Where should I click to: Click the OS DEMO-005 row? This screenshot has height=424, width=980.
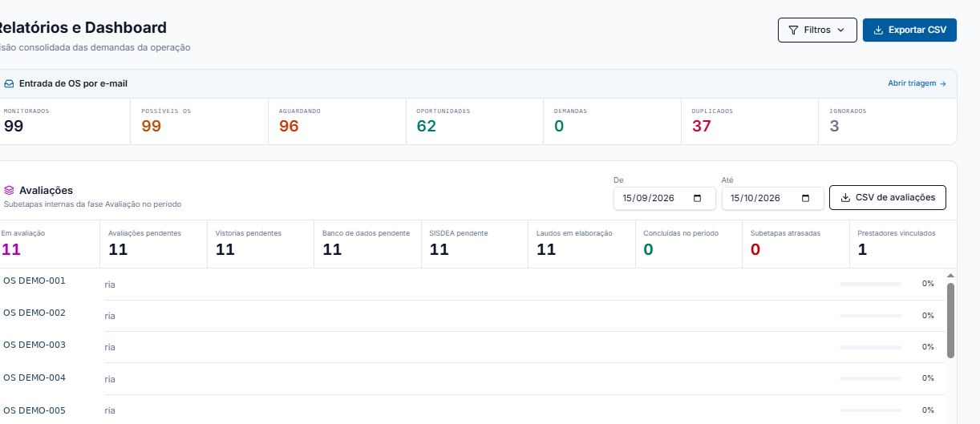coord(472,410)
